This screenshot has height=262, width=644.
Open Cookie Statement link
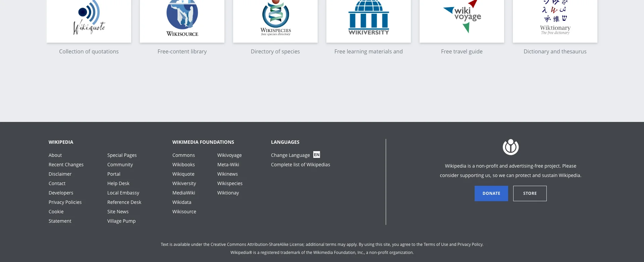point(60,216)
